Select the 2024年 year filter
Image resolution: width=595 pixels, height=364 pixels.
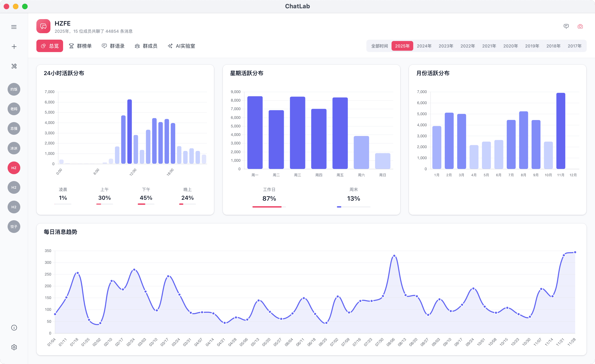[424, 46]
